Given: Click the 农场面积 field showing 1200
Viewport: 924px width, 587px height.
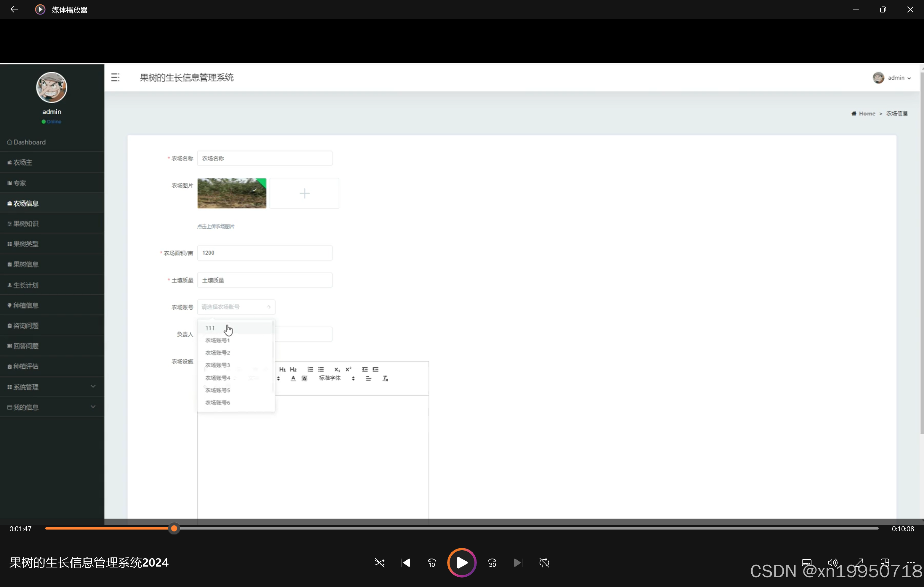Looking at the screenshot, I should (265, 253).
